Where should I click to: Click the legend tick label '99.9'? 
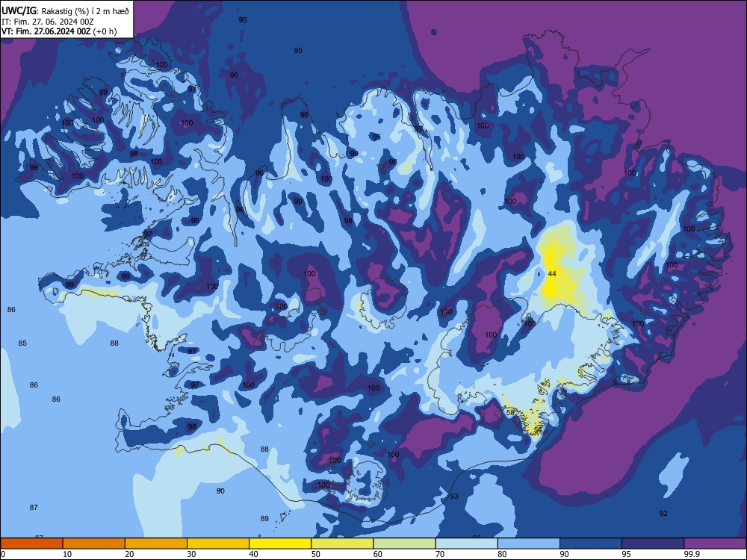[692, 554]
